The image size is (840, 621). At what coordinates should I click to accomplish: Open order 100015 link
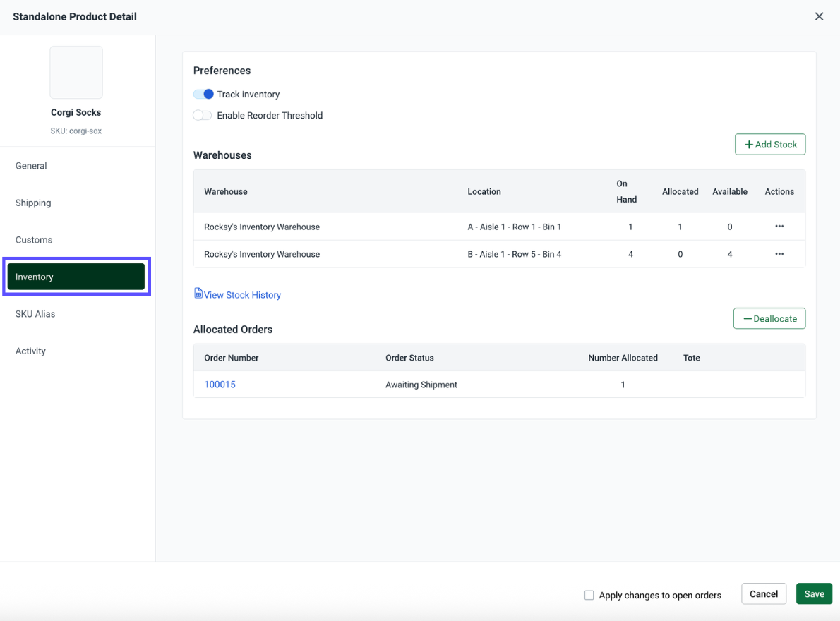pyautogui.click(x=220, y=385)
